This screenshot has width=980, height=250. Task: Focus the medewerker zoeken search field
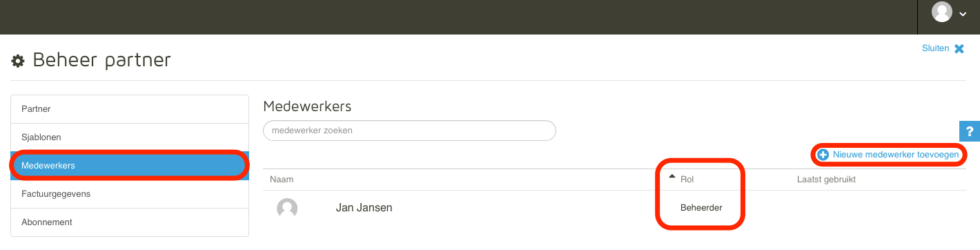tap(409, 131)
